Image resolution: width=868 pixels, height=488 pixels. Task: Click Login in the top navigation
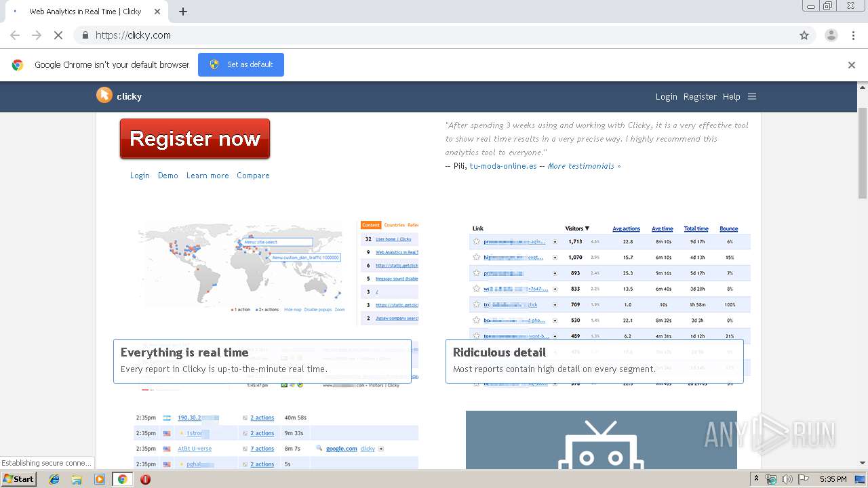click(666, 96)
